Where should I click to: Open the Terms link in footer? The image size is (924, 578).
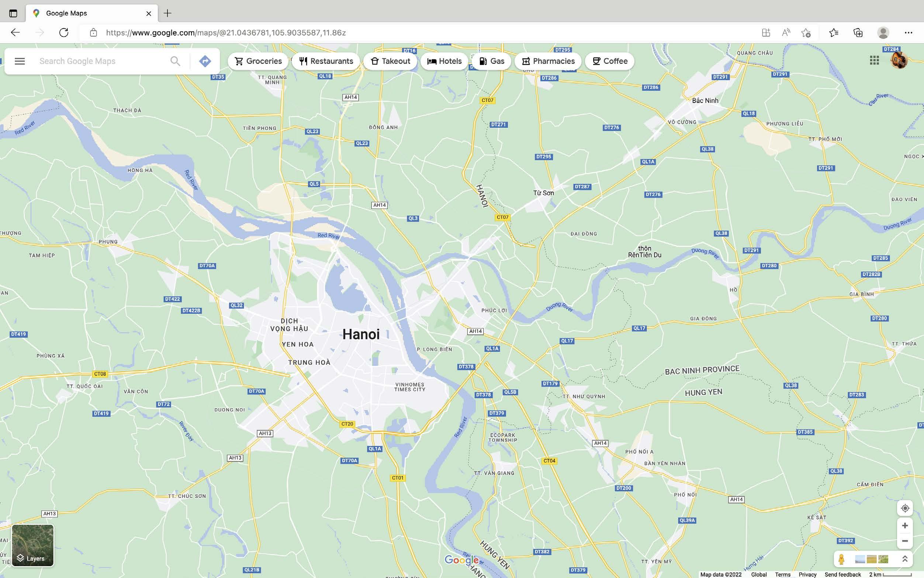[783, 574]
